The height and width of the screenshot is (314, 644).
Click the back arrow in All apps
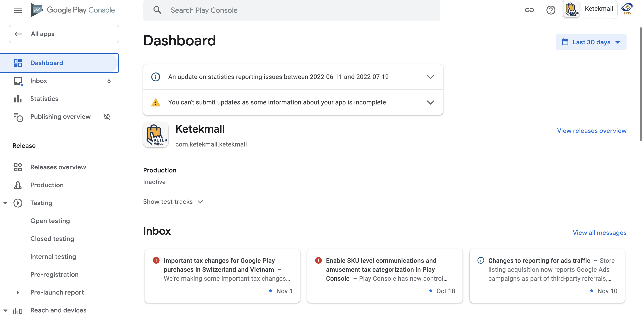(x=19, y=34)
